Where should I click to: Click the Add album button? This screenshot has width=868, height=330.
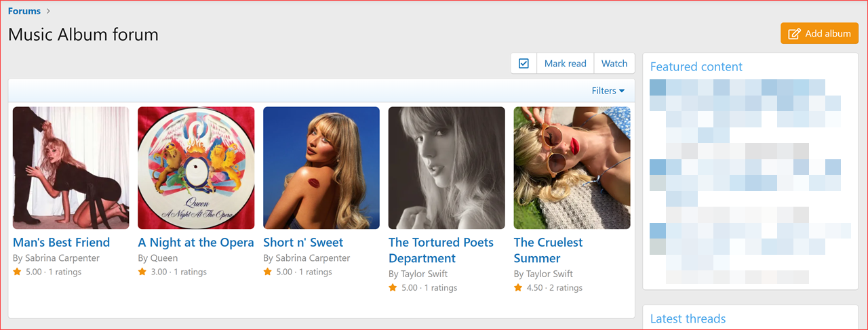tap(820, 34)
